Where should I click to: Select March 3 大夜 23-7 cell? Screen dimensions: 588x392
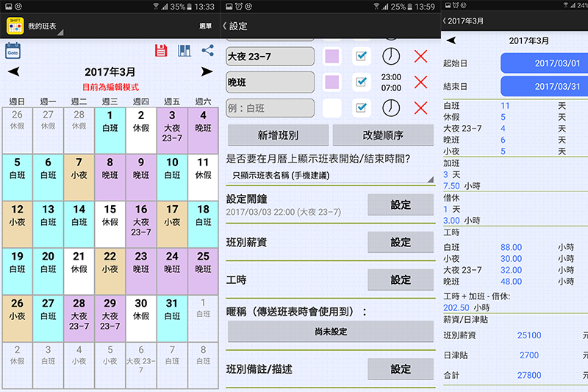172,130
